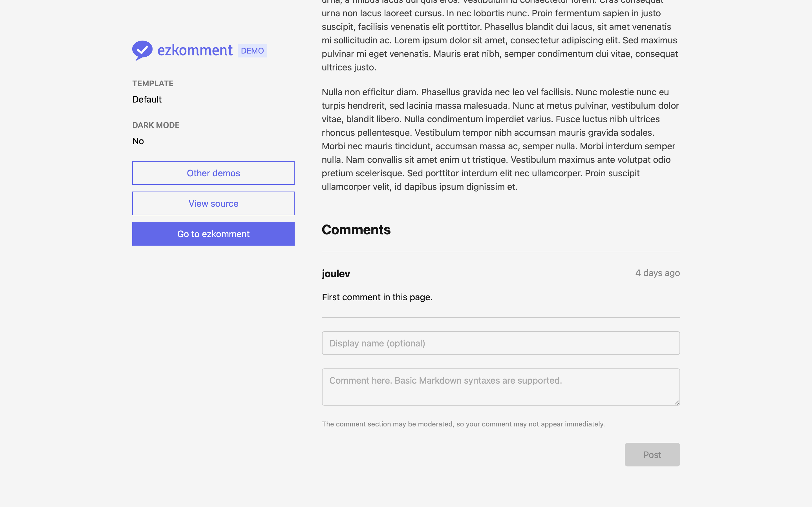Viewport: 812px width, 507px height.
Task: Click the Comments heading
Action: click(356, 230)
